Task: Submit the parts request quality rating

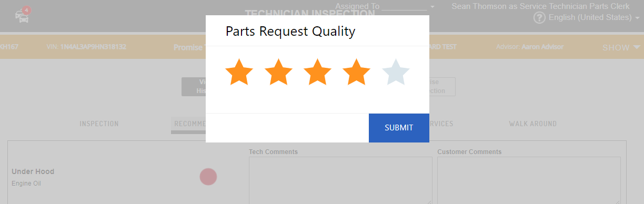Action: [399, 128]
